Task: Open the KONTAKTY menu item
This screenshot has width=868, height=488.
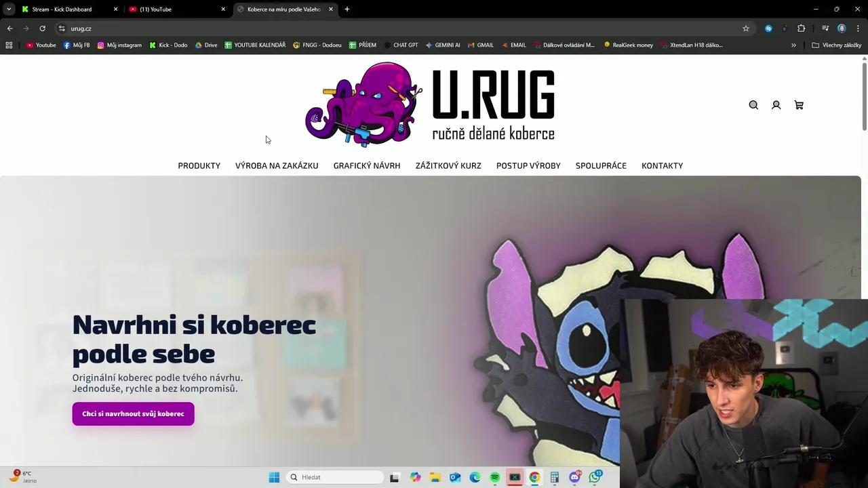Action: (x=662, y=165)
